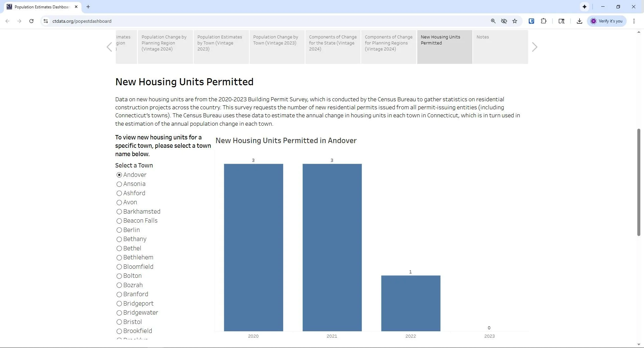Image resolution: width=644 pixels, height=348 pixels.
Task: Open the Chrome three-dot menu
Action: (x=634, y=21)
